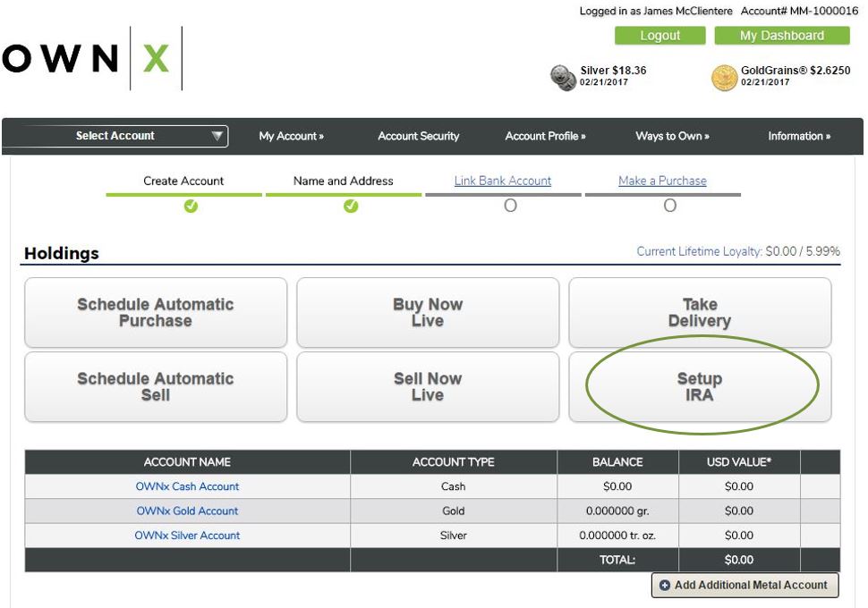This screenshot has width=868, height=608.
Task: Click the TOTAL: label in the table
Action: coord(617,560)
